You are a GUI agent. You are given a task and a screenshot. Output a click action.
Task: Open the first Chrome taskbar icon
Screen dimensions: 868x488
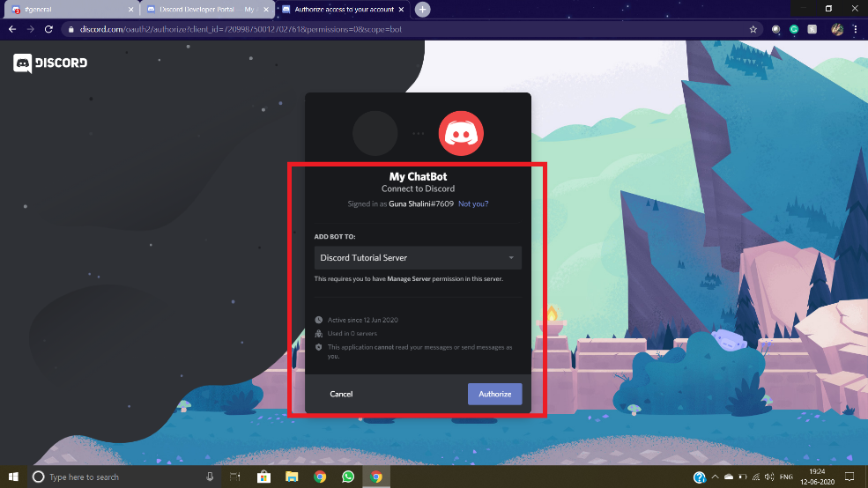point(320,477)
